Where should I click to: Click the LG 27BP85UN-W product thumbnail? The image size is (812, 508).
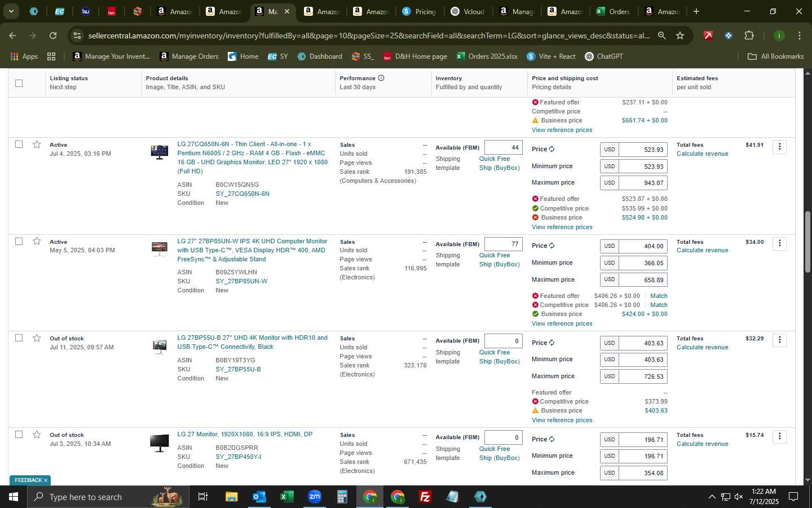160,249
